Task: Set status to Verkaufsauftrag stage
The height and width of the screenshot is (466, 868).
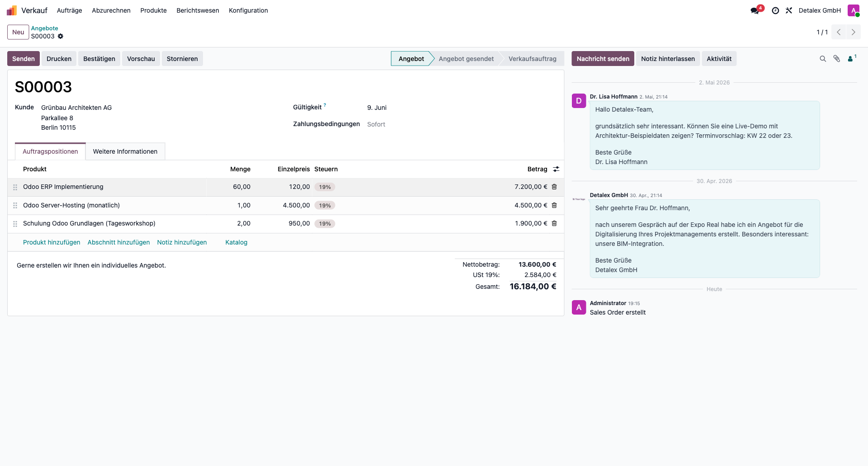Action: click(532, 59)
